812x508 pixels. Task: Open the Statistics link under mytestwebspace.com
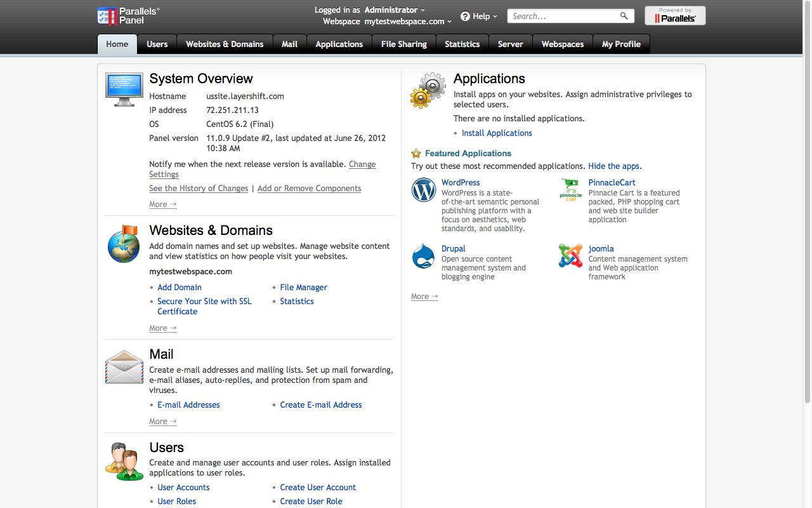pyautogui.click(x=297, y=302)
